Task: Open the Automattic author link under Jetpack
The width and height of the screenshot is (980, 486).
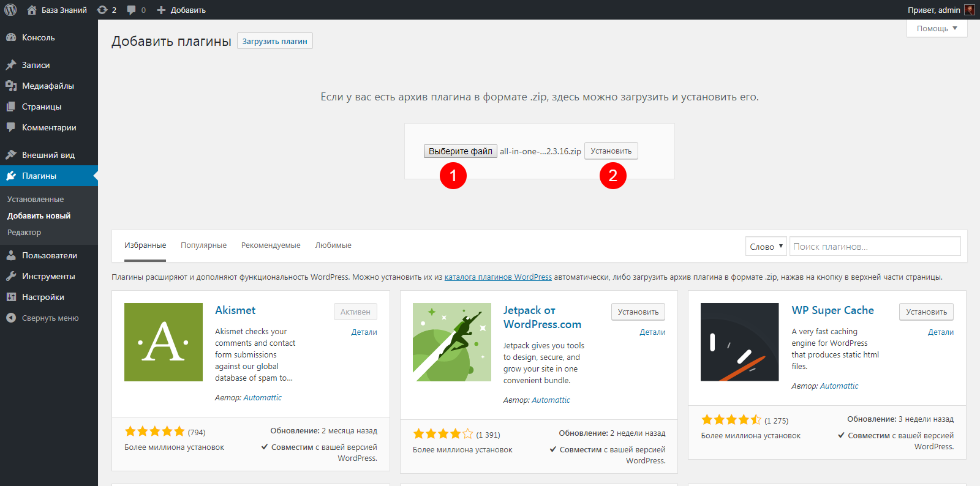Action: click(551, 400)
